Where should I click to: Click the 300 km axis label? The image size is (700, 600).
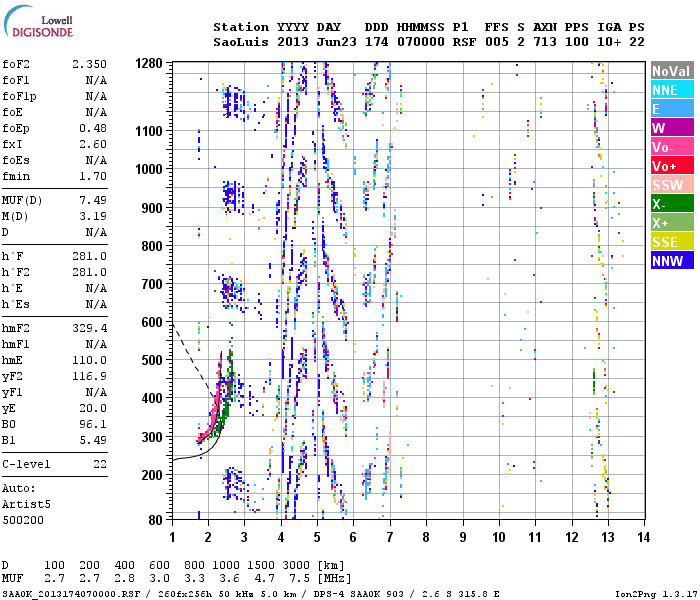pyautogui.click(x=152, y=437)
